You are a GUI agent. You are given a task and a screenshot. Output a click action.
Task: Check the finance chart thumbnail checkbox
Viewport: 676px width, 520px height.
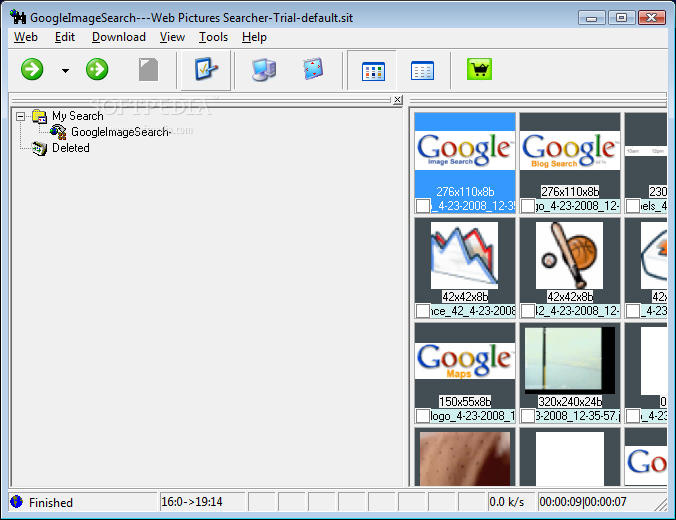pos(422,310)
